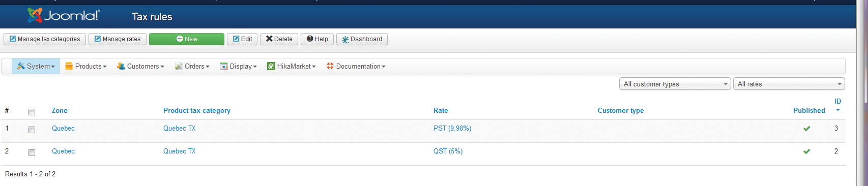Check the PST (9.98%) row checkbox
The width and height of the screenshot is (868, 186).
click(32, 130)
